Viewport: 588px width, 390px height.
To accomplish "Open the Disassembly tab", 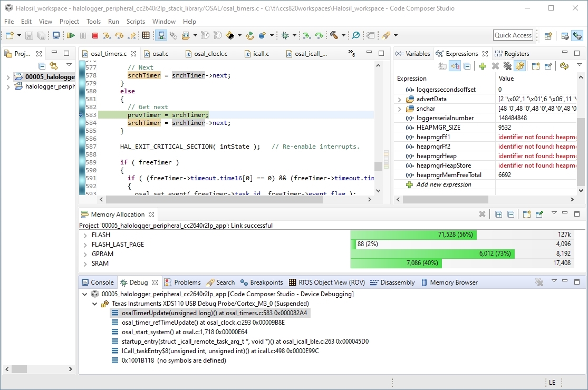I will coord(392,282).
